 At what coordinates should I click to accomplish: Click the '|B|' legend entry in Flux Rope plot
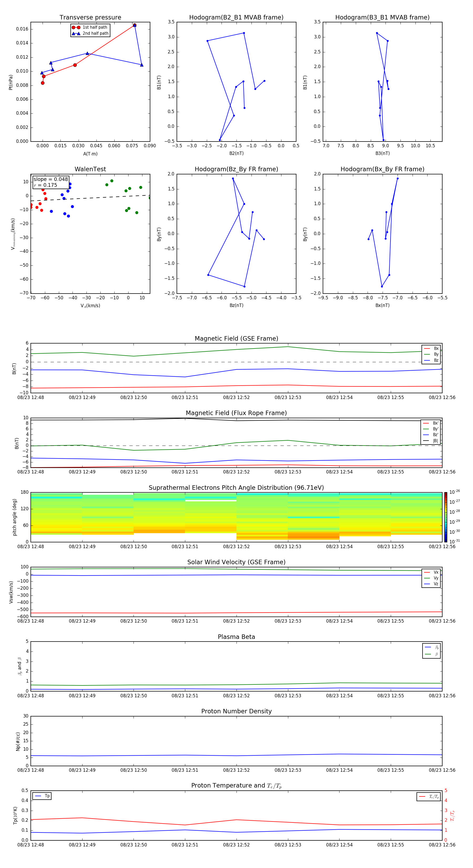(431, 441)
